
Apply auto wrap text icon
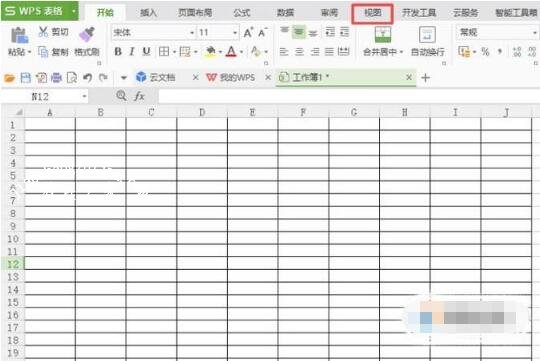coord(427,34)
